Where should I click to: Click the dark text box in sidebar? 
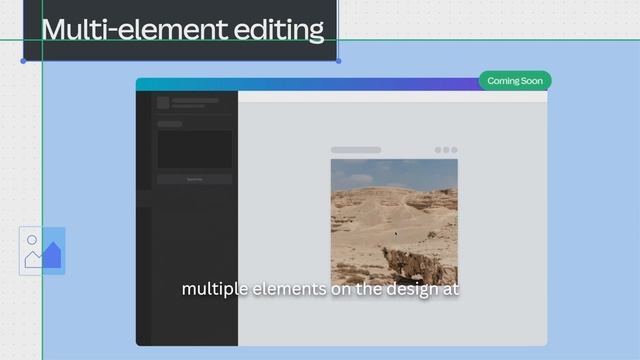pos(195,149)
